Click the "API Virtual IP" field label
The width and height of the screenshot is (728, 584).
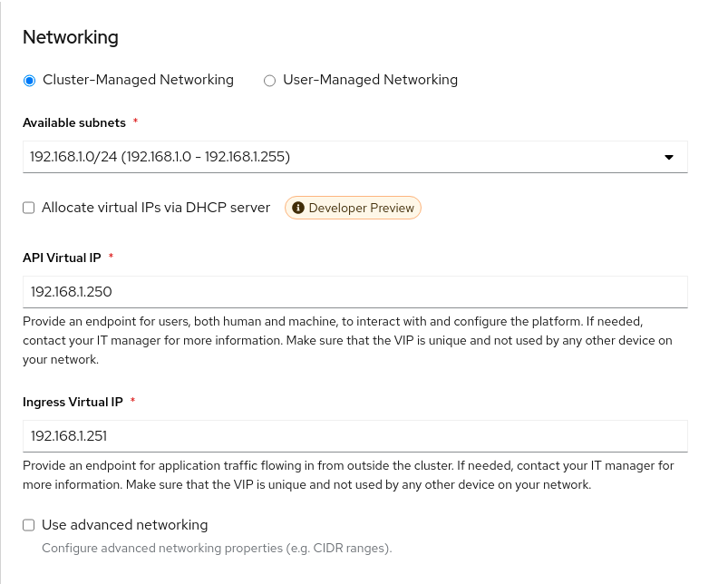pyautogui.click(x=62, y=258)
